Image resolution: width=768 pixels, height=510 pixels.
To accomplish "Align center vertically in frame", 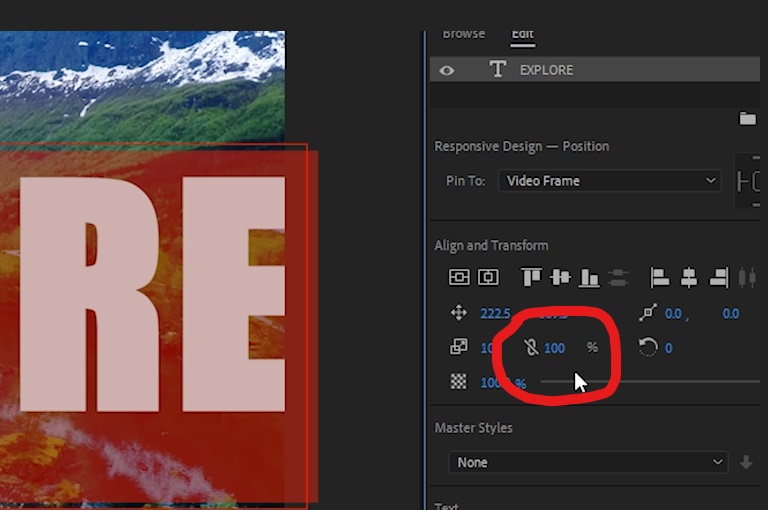I will tap(459, 277).
